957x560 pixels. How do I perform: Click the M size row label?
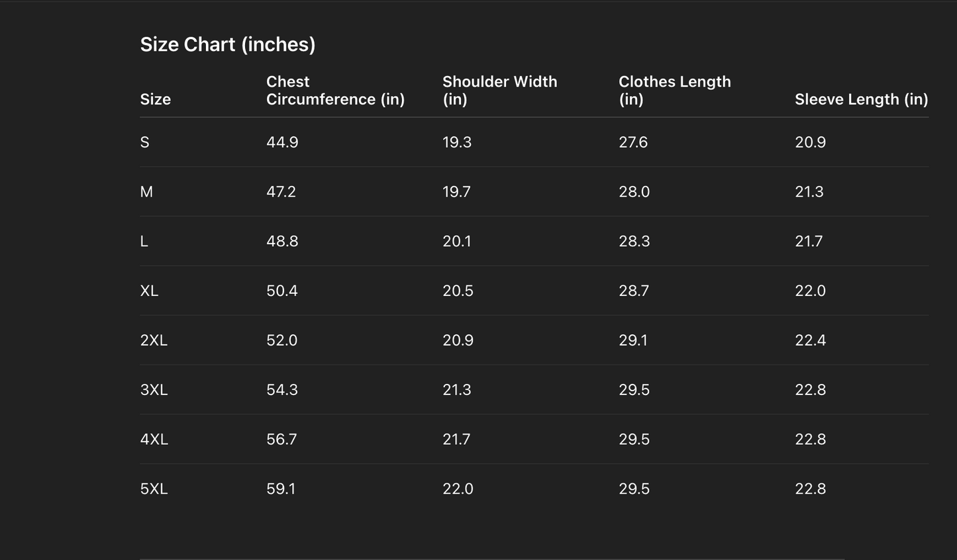pos(146,192)
